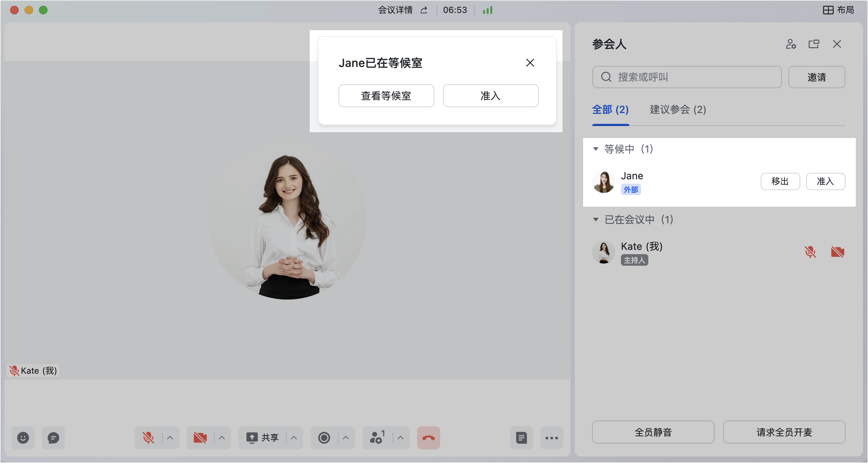
Task: Switch to 建议参会 (2) tab
Action: tap(678, 109)
